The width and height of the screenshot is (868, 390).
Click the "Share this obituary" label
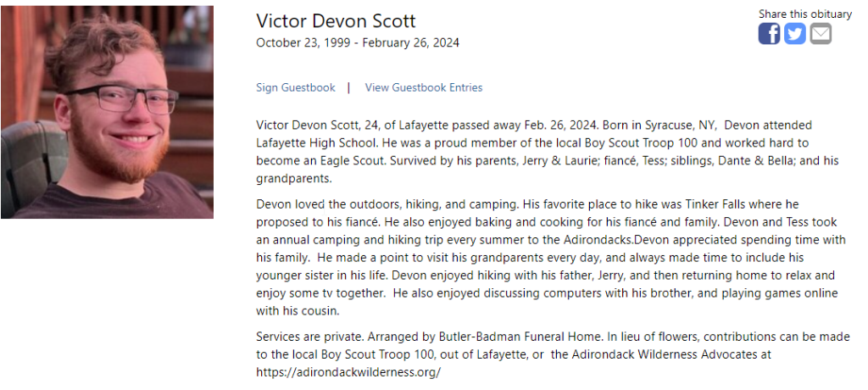click(804, 14)
